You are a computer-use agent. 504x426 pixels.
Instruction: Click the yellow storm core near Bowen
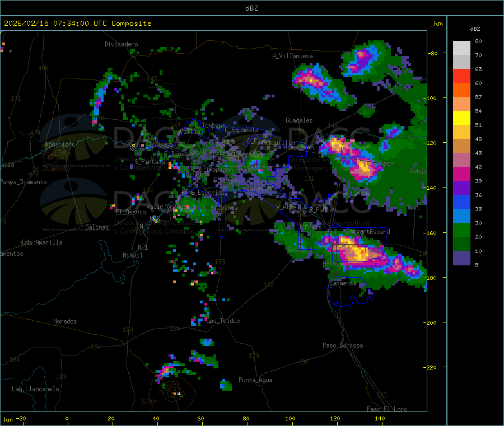click(358, 251)
